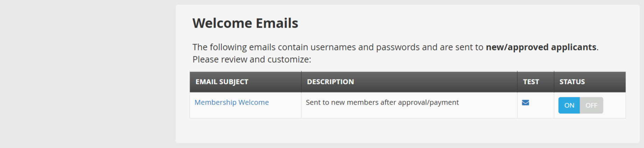Screen dimensions: 644x148
Task: Click the DESCRIPTION column header
Action: point(330,82)
